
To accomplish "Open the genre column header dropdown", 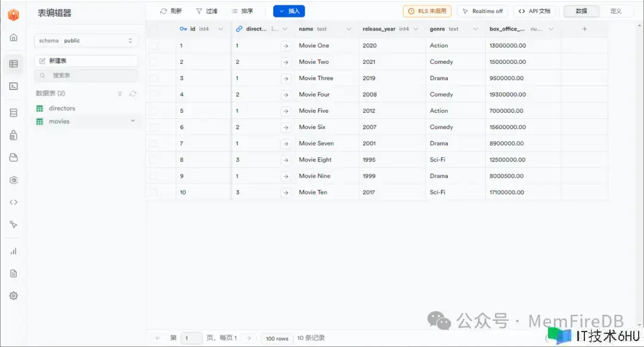I will 475,29.
